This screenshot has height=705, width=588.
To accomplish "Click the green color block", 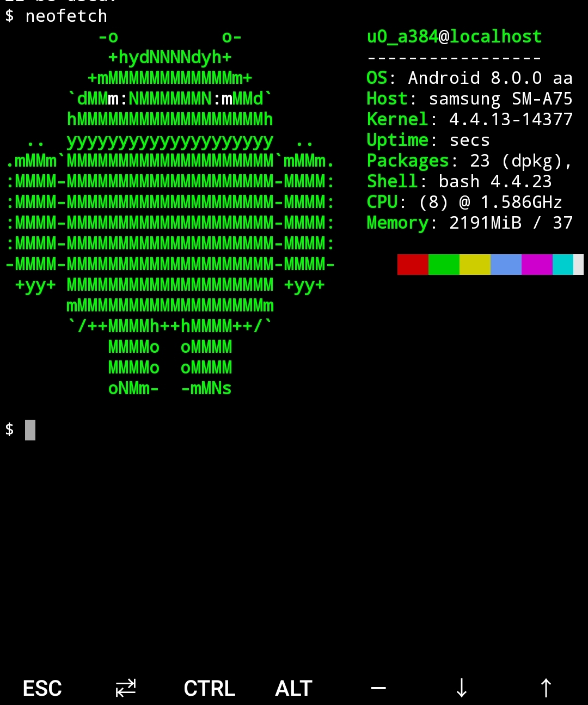I will point(444,264).
